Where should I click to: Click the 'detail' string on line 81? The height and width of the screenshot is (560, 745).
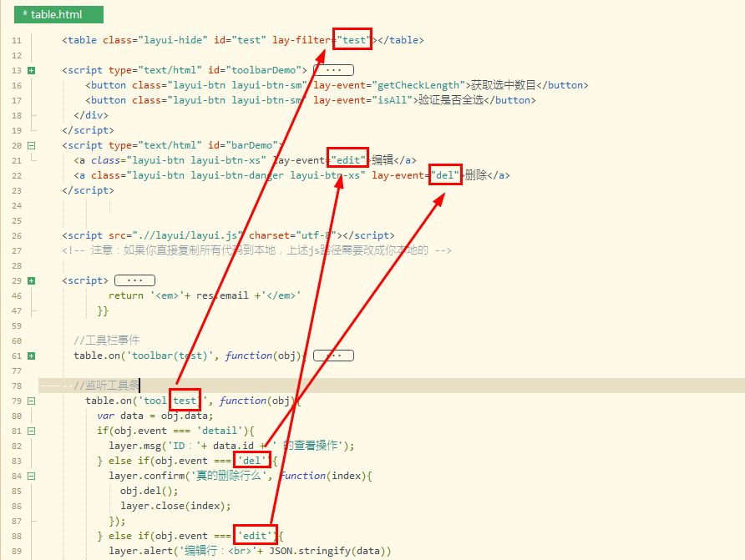[x=220, y=431]
